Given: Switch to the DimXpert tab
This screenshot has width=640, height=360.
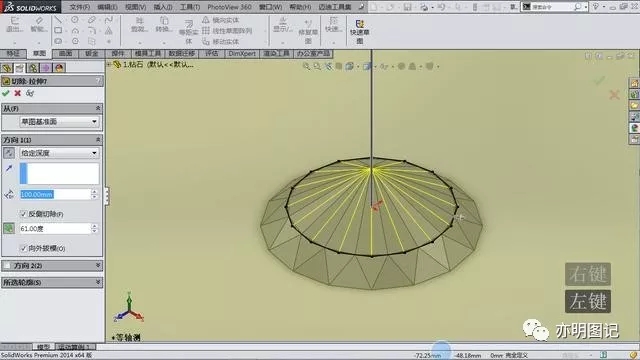Looking at the screenshot, I should coord(242,53).
